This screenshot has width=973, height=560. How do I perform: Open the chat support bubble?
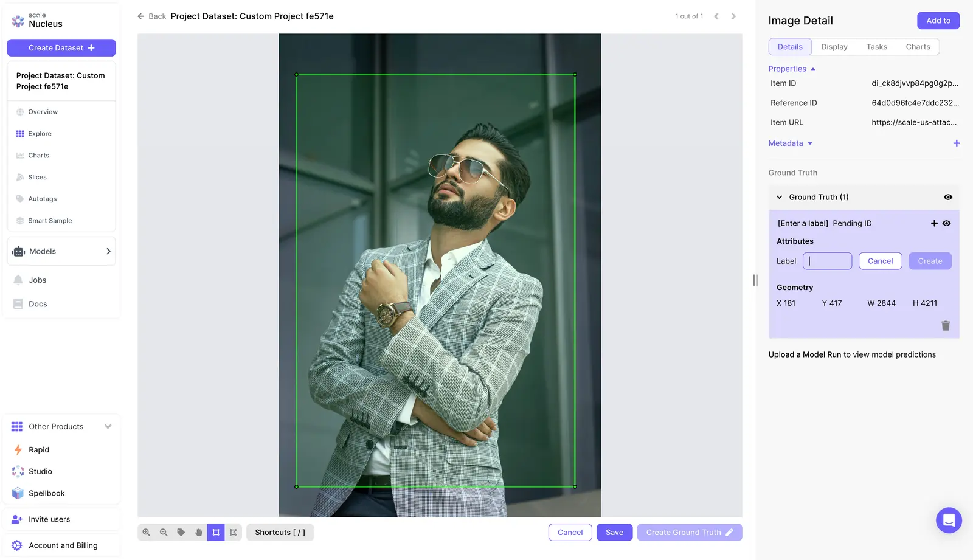[x=949, y=520]
